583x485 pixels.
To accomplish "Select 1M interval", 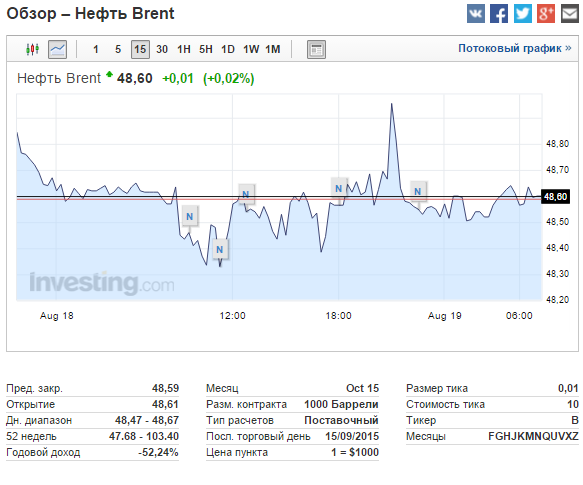I will tap(273, 49).
